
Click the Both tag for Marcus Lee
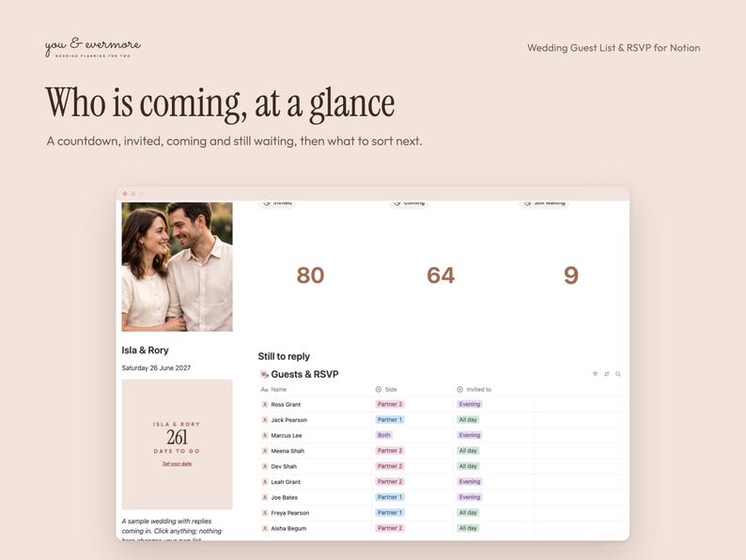[x=384, y=435]
